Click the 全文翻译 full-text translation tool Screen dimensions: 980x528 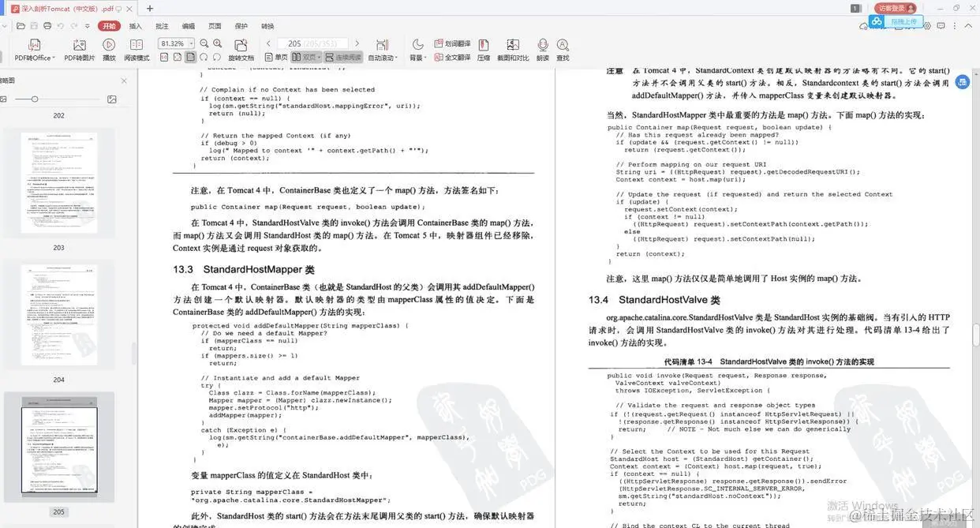point(452,57)
